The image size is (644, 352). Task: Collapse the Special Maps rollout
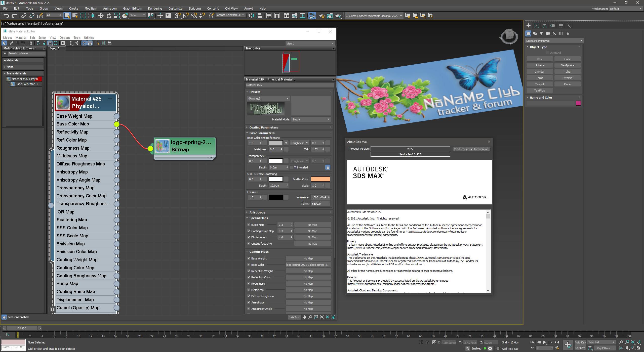pyautogui.click(x=258, y=218)
